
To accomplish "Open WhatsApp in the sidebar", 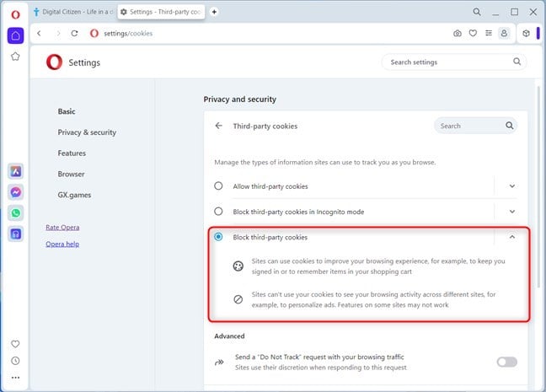I will 16,213.
